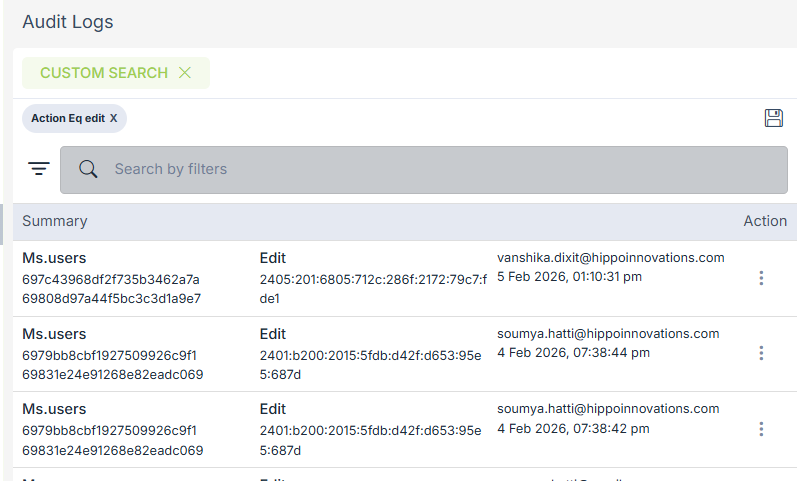Open the filter lines icon beside search

[x=39, y=169]
